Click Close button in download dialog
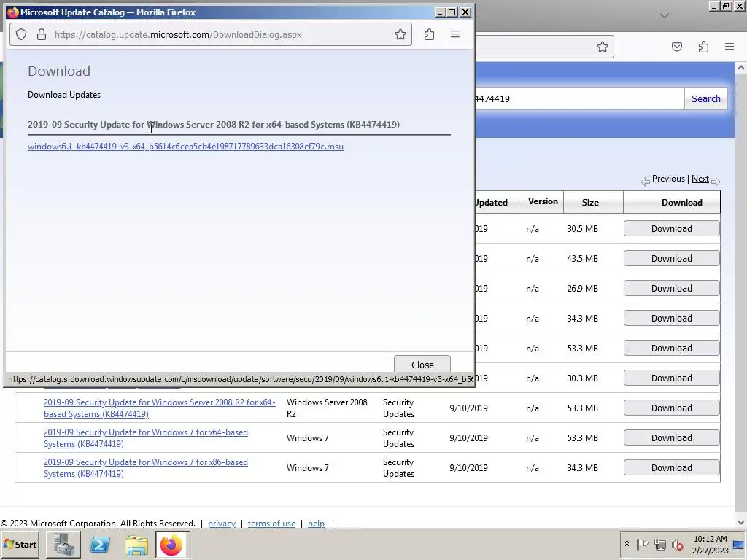Viewport: 747px width, 560px height. click(422, 365)
